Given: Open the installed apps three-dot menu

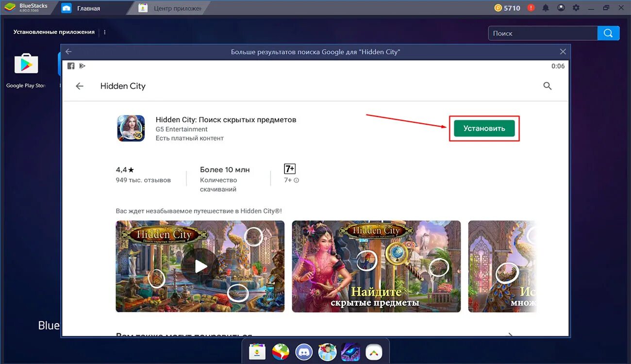Looking at the screenshot, I should [105, 32].
